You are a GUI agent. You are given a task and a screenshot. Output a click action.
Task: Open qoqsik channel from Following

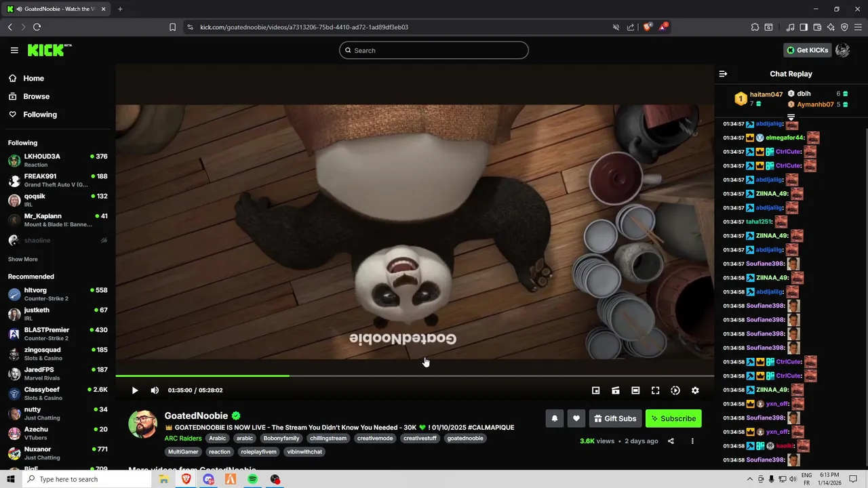point(58,200)
